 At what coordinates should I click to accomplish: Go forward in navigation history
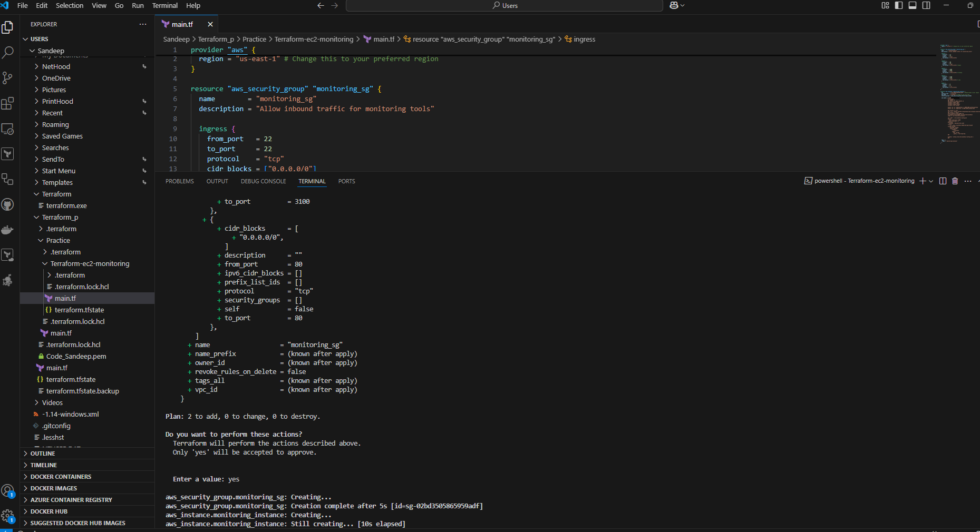tap(335, 5)
